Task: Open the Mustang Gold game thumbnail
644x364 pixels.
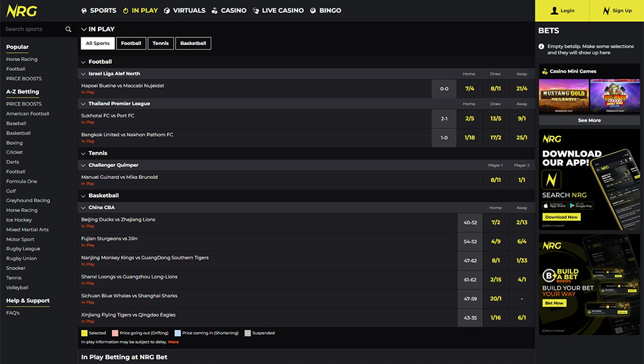Action: [563, 97]
